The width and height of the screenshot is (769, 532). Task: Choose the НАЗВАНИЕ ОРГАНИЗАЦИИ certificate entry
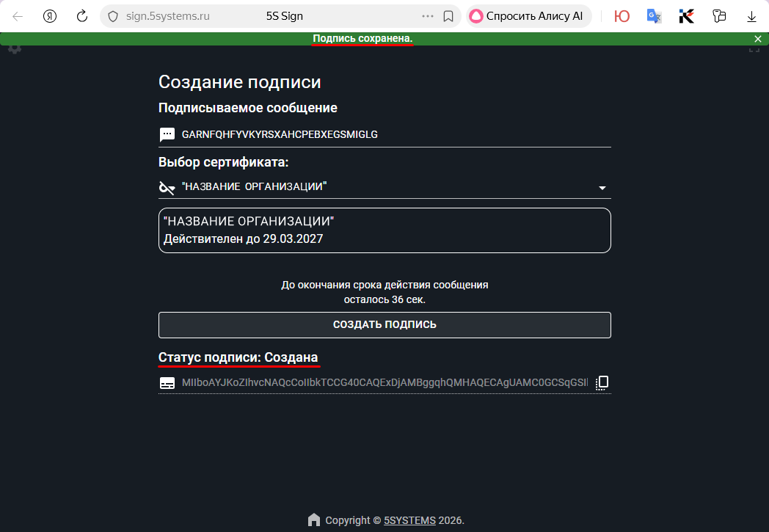384,230
